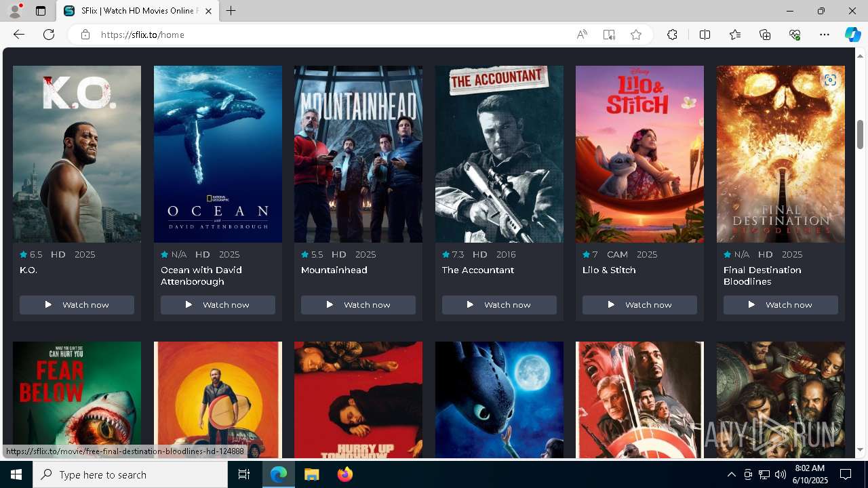Watch now for Final Destination Bloodlines
The image size is (868, 488).
point(781,305)
